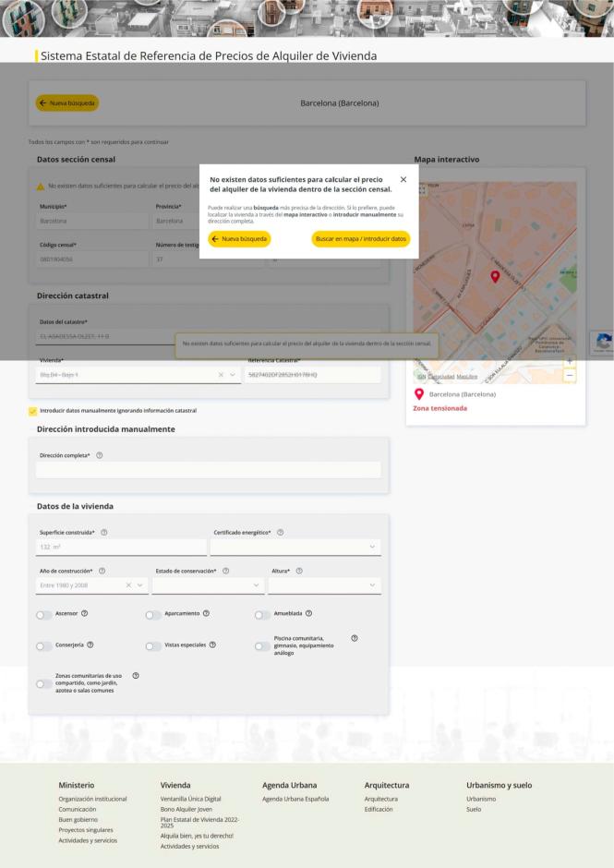This screenshot has height=868, width=614.
Task: Click Buscar en mapa / introducir datos
Action: (x=360, y=239)
